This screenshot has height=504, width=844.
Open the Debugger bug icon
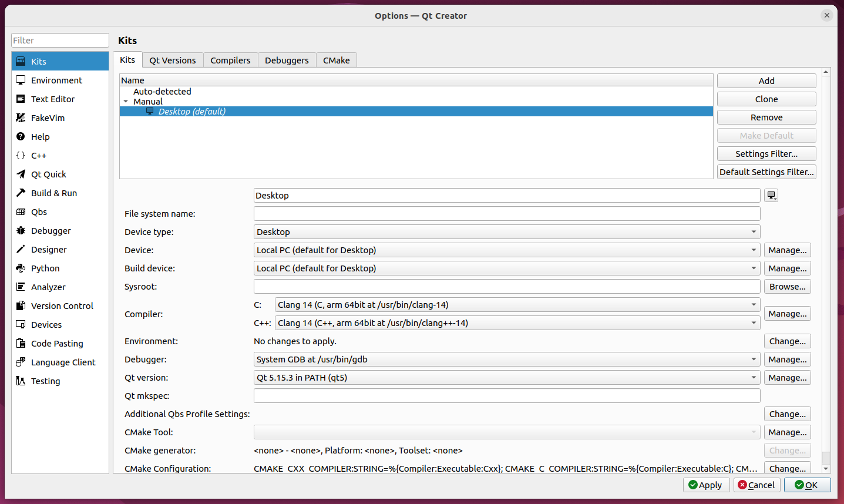pyautogui.click(x=21, y=230)
